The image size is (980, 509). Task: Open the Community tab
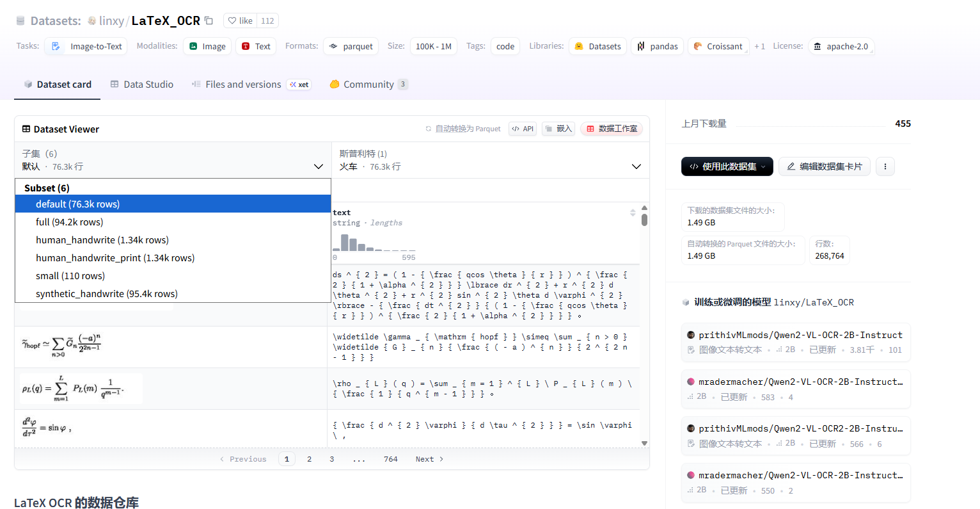pyautogui.click(x=368, y=85)
